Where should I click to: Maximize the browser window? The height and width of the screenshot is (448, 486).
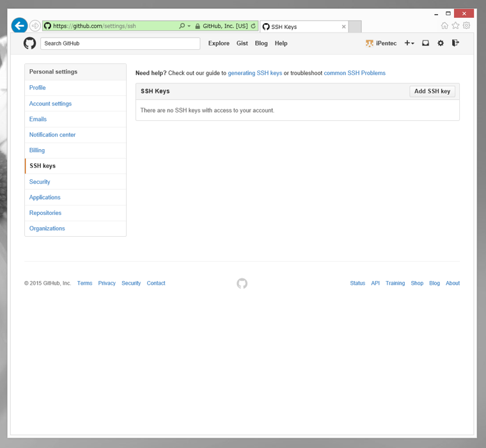pyautogui.click(x=448, y=13)
